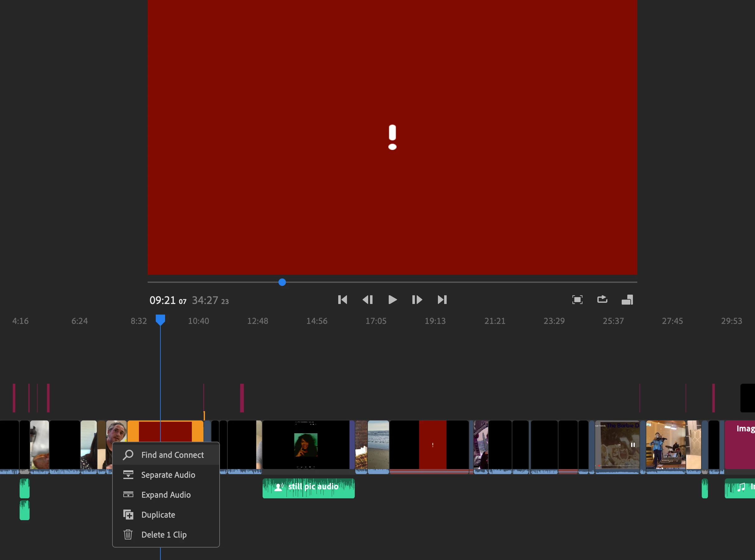Click the play button
The height and width of the screenshot is (560, 755).
392,300
